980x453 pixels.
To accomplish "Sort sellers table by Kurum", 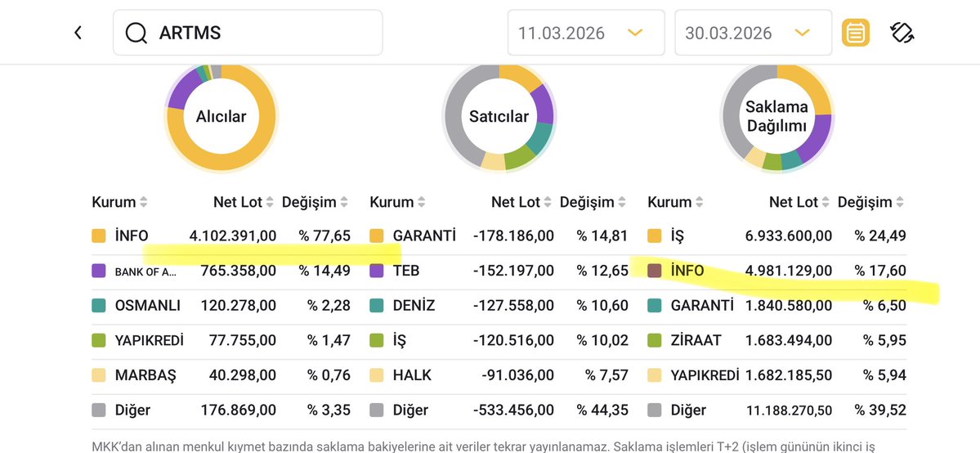I will pos(397,202).
